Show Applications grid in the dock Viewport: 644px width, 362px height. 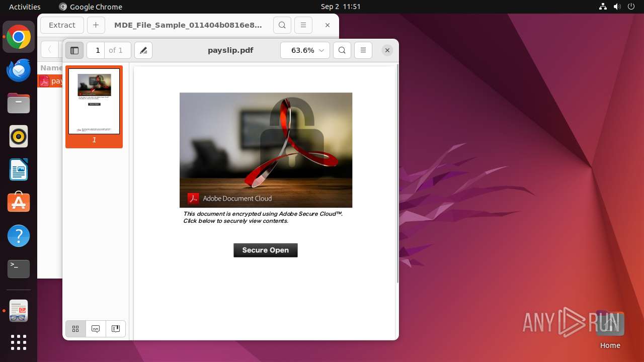coord(19,342)
